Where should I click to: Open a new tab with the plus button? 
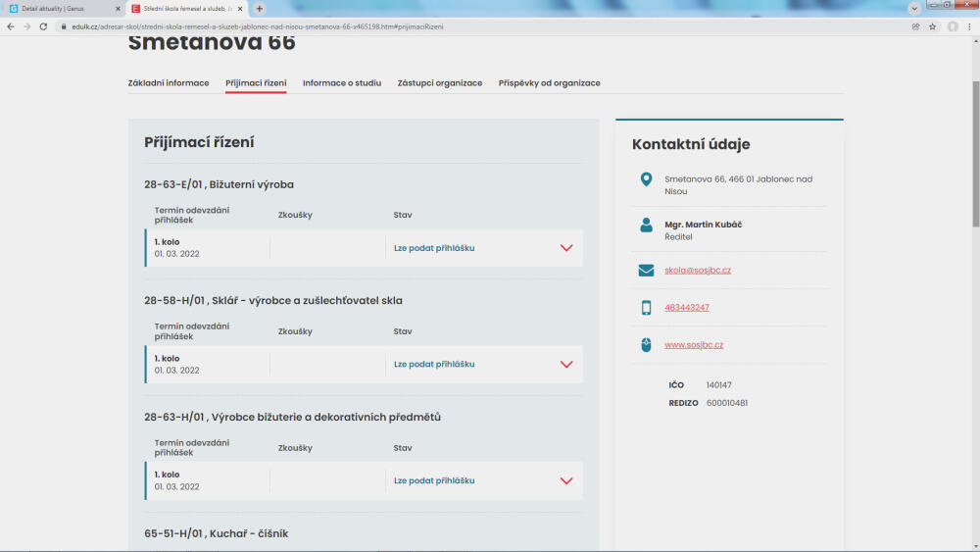[260, 9]
